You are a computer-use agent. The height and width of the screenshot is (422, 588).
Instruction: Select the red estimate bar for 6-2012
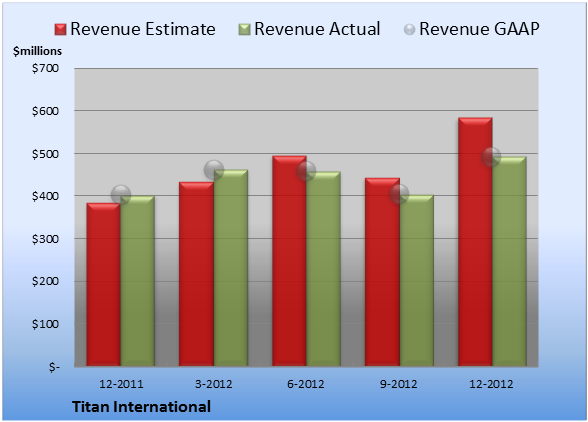click(289, 261)
